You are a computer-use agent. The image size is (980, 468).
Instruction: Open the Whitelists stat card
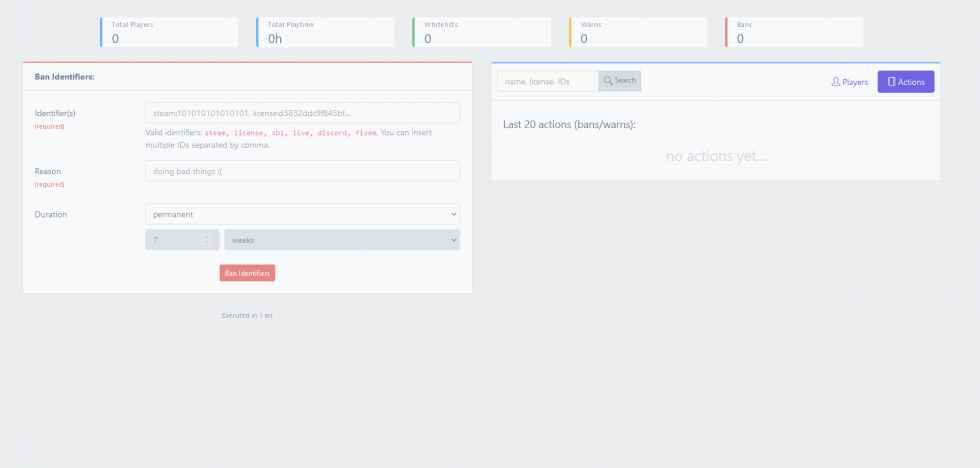[x=481, y=32]
